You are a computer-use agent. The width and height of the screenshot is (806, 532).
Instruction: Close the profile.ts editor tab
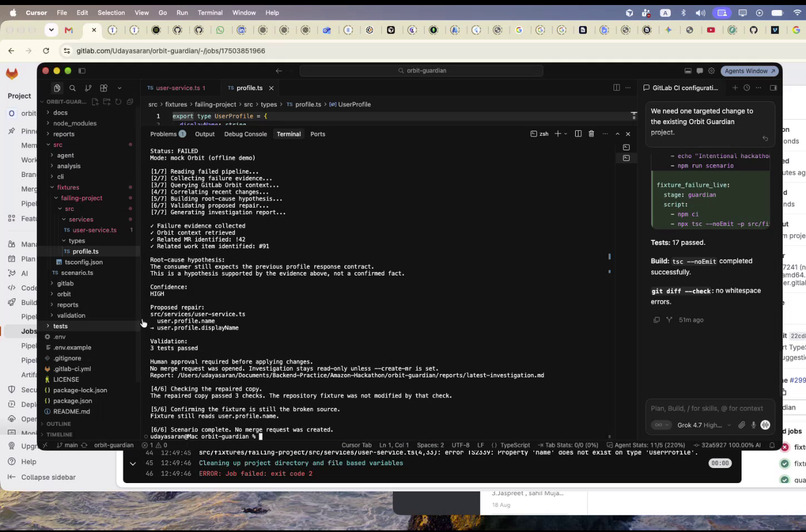pyautogui.click(x=271, y=88)
